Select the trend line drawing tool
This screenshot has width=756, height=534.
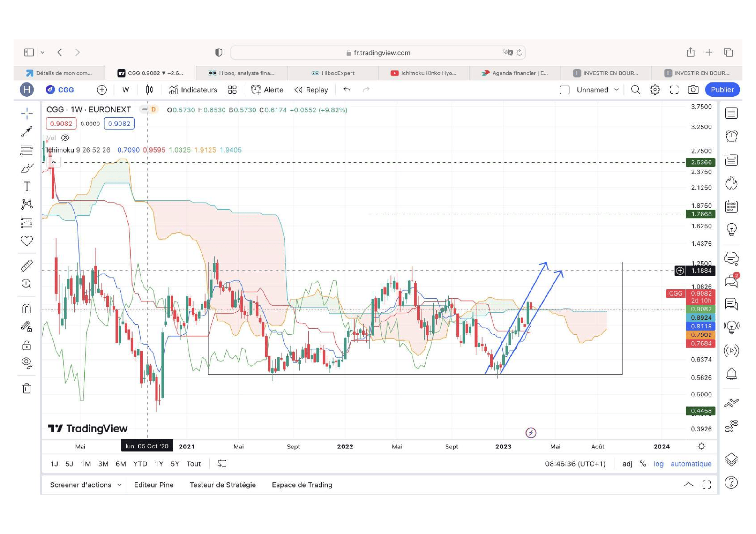[x=27, y=131]
